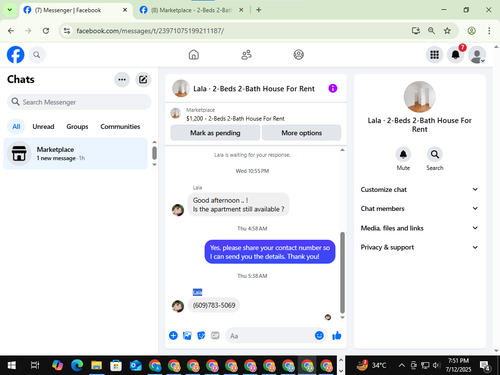Go back in browser history

click(x=11, y=31)
